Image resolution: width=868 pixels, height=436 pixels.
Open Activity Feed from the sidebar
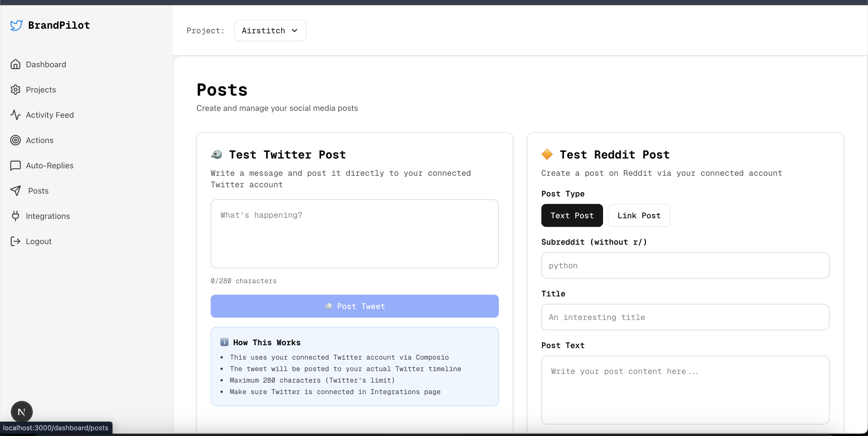(50, 115)
